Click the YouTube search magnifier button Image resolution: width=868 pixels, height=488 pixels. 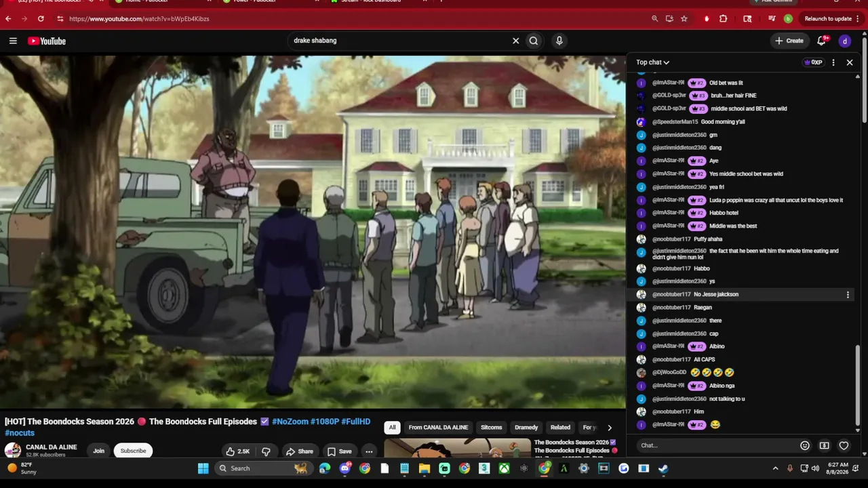pos(534,41)
